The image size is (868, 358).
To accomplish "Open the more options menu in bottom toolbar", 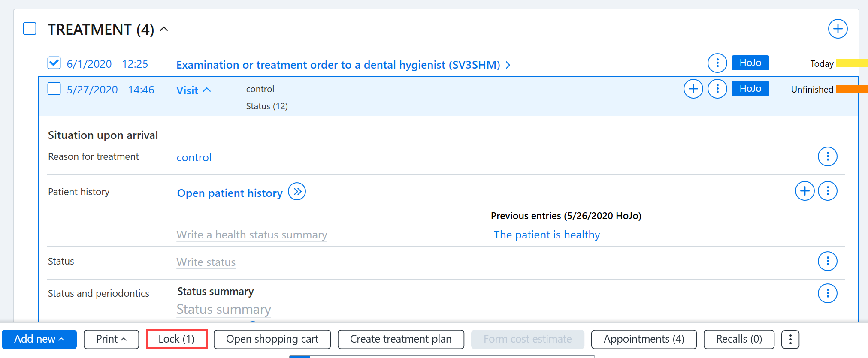I will 790,340.
